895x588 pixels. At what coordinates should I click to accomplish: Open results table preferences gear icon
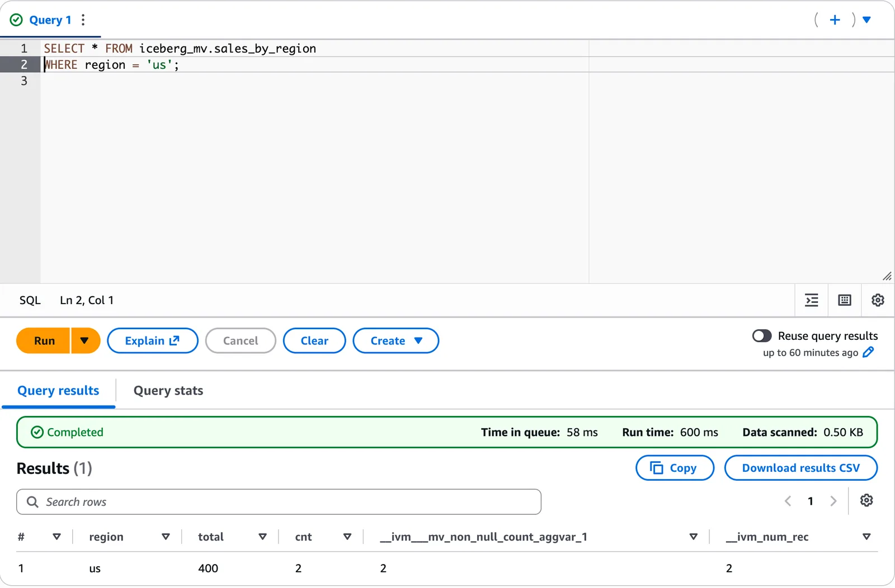[866, 500]
